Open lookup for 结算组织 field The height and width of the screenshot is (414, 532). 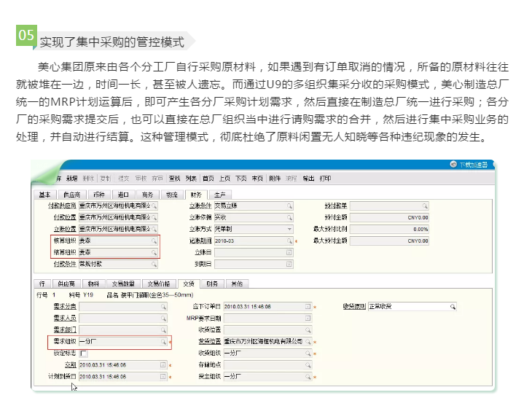pos(154,252)
